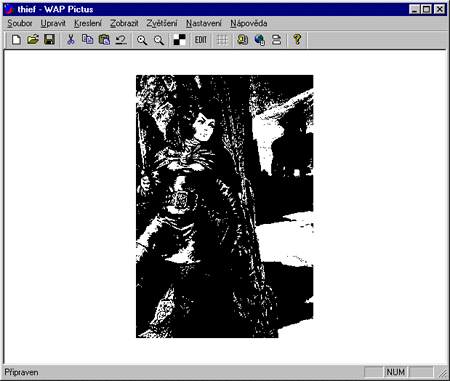Undo the last action with the arrow icon
This screenshot has height=381, width=450.
(x=121, y=40)
